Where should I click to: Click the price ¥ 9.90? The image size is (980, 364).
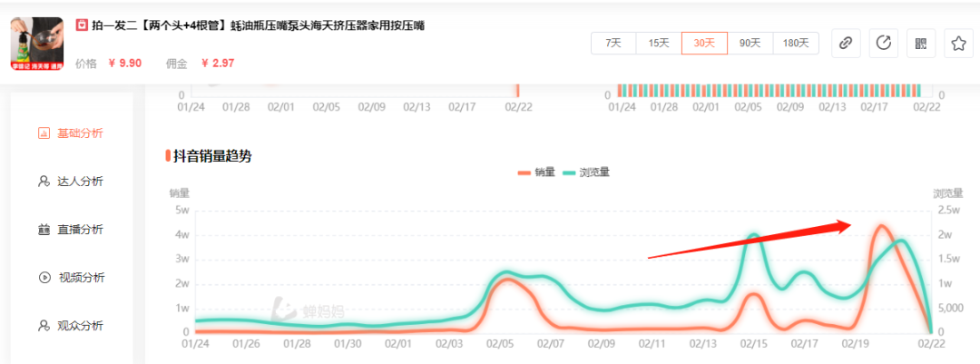pyautogui.click(x=125, y=64)
